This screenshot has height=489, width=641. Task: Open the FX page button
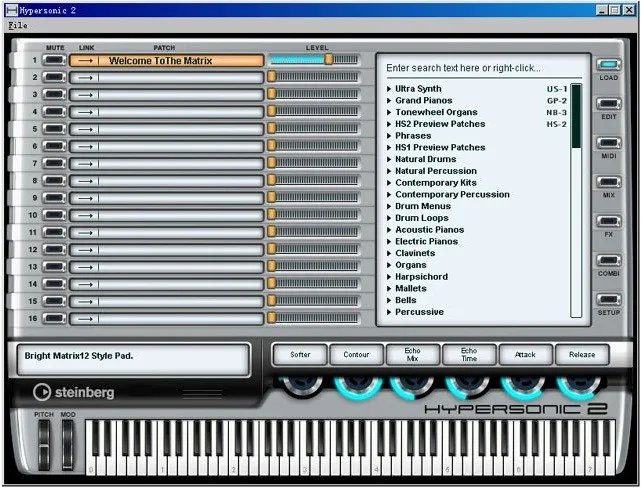609,221
